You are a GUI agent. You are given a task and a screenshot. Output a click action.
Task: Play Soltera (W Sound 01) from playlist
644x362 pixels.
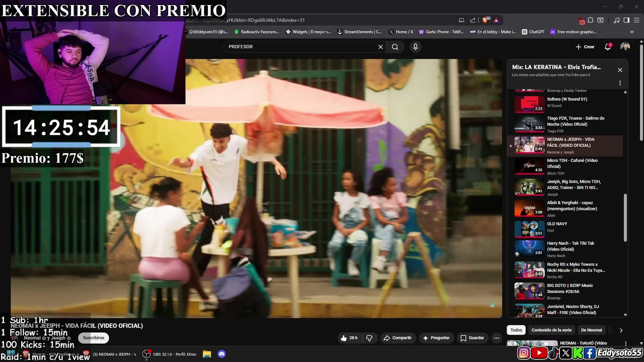[x=566, y=104]
